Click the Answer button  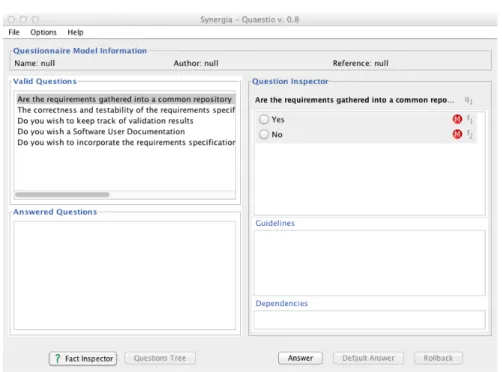tap(300, 358)
